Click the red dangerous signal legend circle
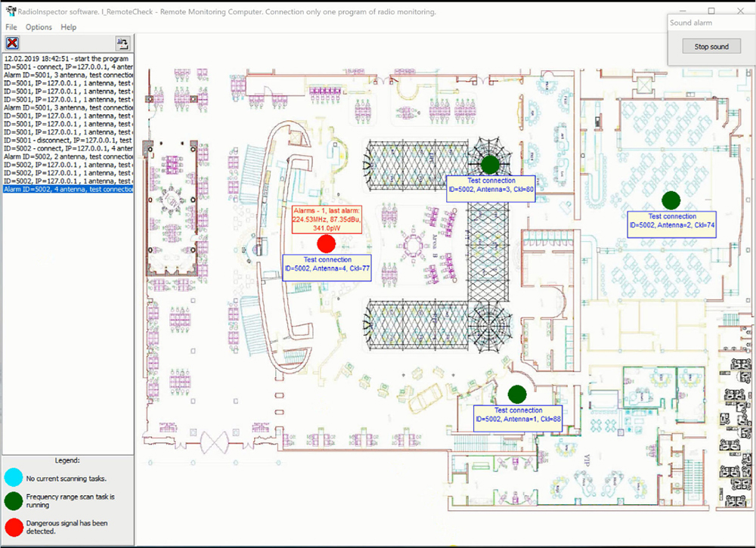756x548 pixels. coord(13,526)
